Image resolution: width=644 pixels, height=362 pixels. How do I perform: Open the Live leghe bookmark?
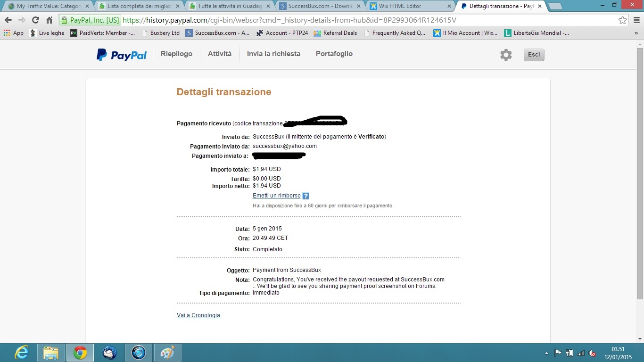click(x=47, y=33)
